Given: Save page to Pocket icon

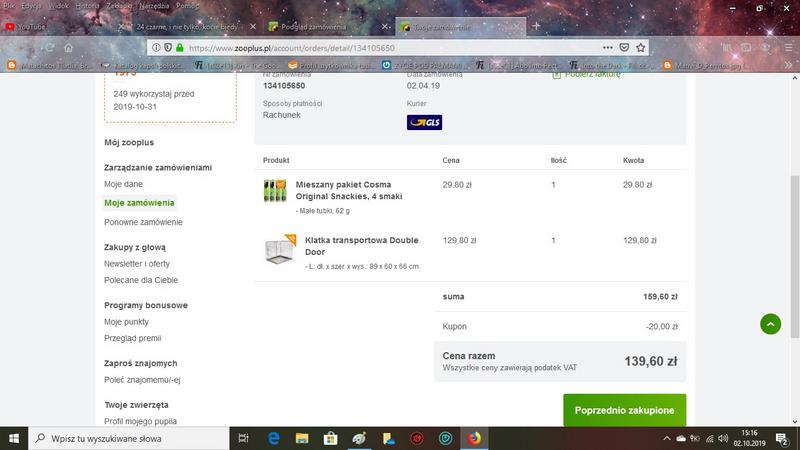Looking at the screenshot, I should point(624,47).
